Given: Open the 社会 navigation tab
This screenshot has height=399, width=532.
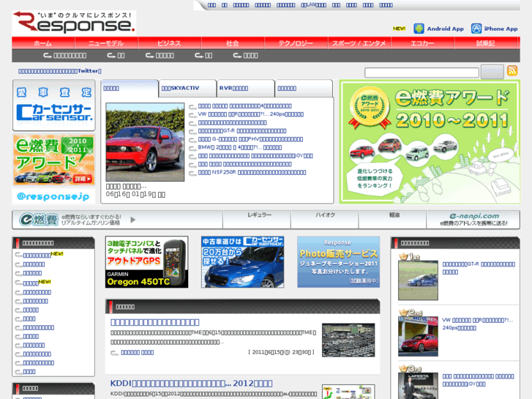Looking at the screenshot, I should (x=233, y=43).
